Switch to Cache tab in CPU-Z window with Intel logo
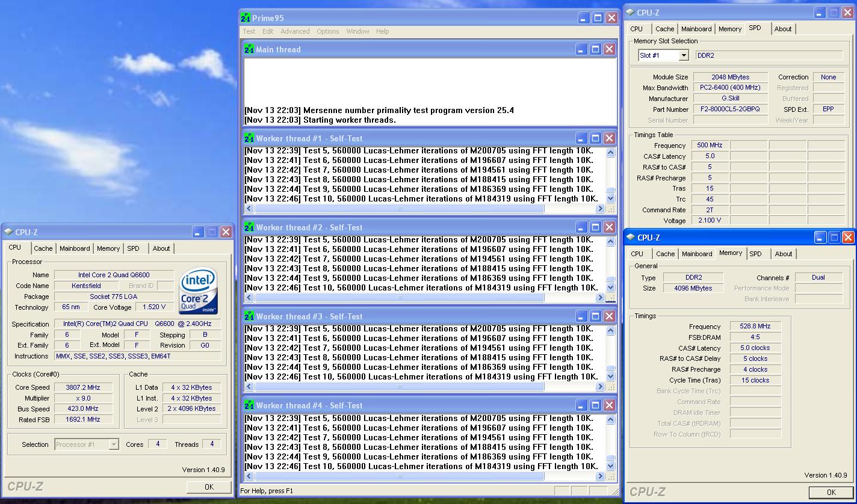The width and height of the screenshot is (857, 504). pos(43,248)
